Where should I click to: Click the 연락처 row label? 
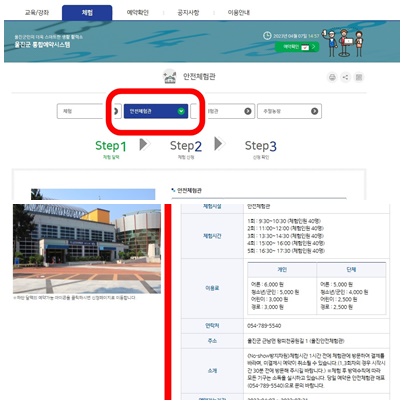click(212, 326)
